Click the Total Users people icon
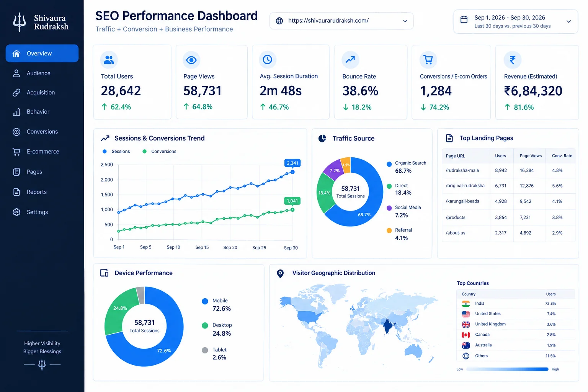 pos(109,60)
